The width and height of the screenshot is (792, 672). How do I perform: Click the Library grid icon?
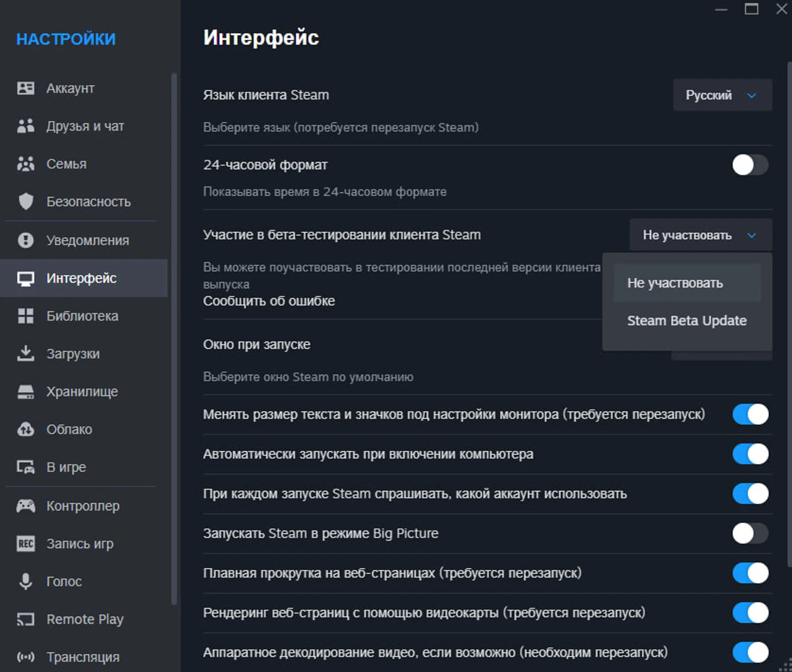pyautogui.click(x=25, y=316)
